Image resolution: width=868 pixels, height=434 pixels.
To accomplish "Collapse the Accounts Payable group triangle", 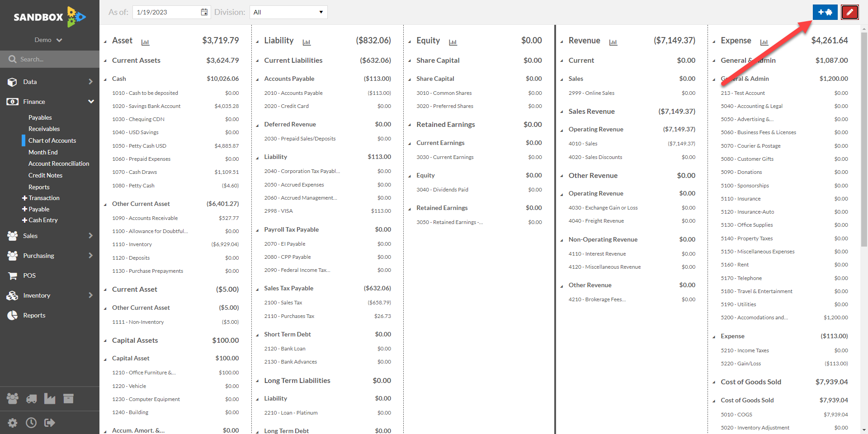I will (x=258, y=79).
